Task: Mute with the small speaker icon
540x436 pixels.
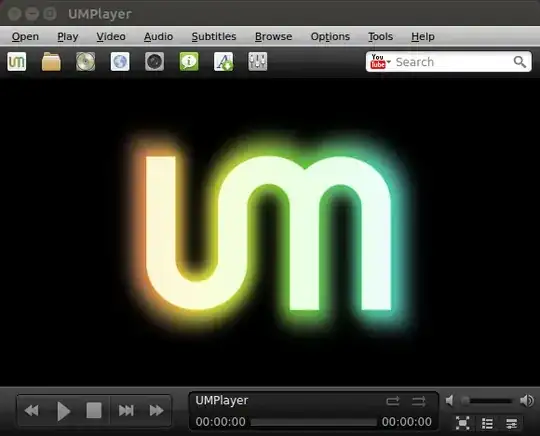Action: pyautogui.click(x=449, y=401)
